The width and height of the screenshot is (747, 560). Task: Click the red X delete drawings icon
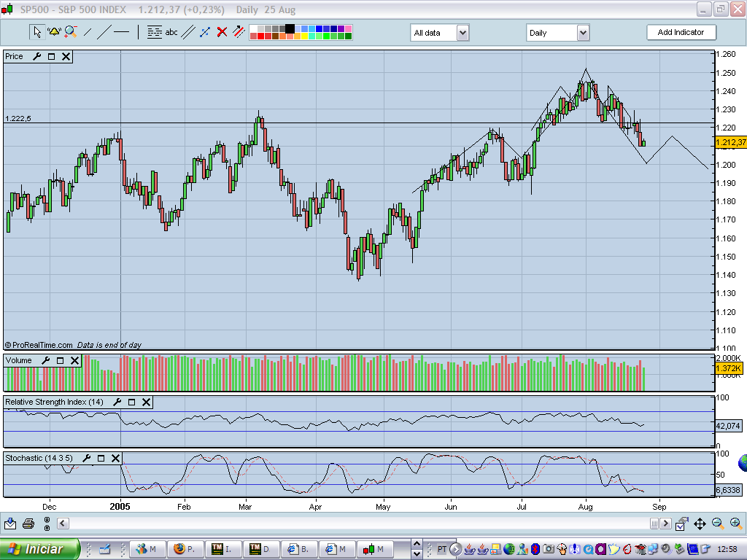(221, 32)
